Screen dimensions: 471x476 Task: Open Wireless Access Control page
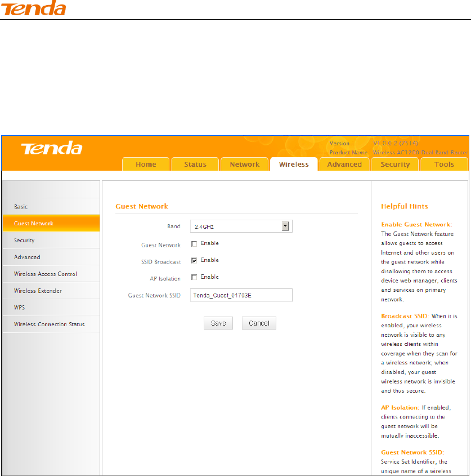[51, 274]
